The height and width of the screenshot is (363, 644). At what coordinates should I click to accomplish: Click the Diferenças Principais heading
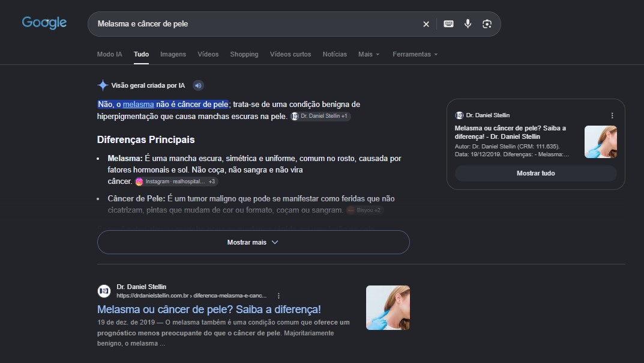coord(146,140)
